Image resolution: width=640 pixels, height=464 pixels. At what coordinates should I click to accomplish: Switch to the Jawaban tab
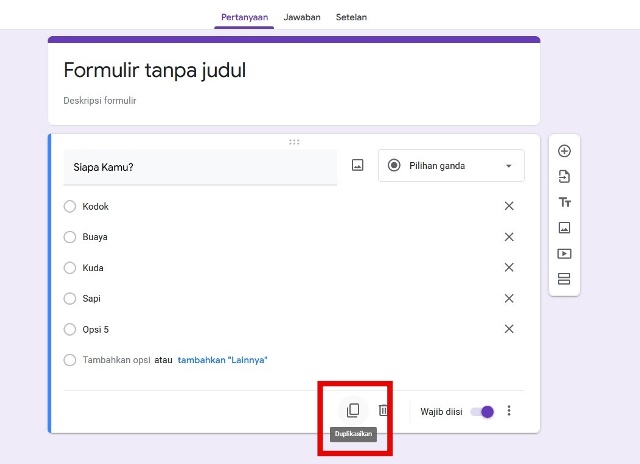click(302, 17)
